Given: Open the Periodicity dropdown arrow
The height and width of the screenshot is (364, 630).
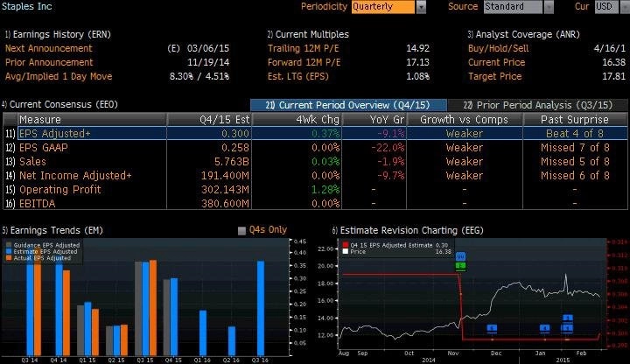Looking at the screenshot, I should coord(421,7).
